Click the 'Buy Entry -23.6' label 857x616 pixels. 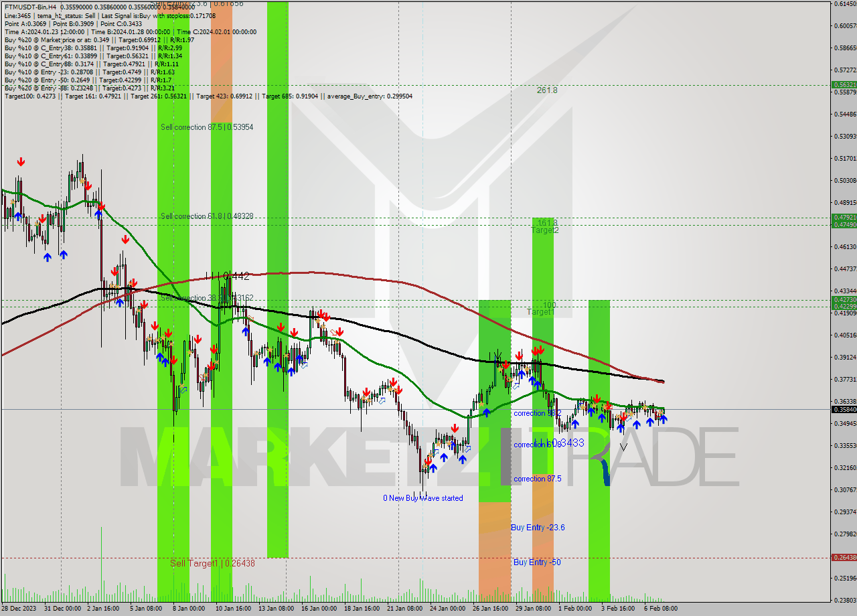538,528
